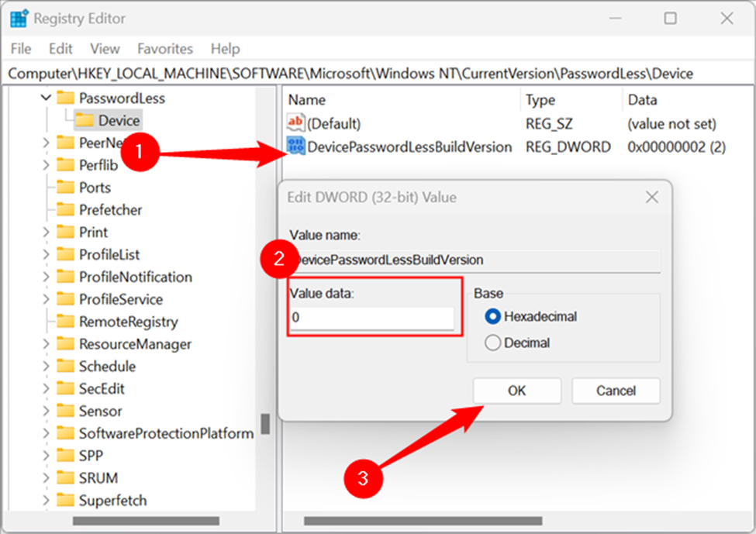
Task: Click the Print folder icon
Action: tap(65, 232)
